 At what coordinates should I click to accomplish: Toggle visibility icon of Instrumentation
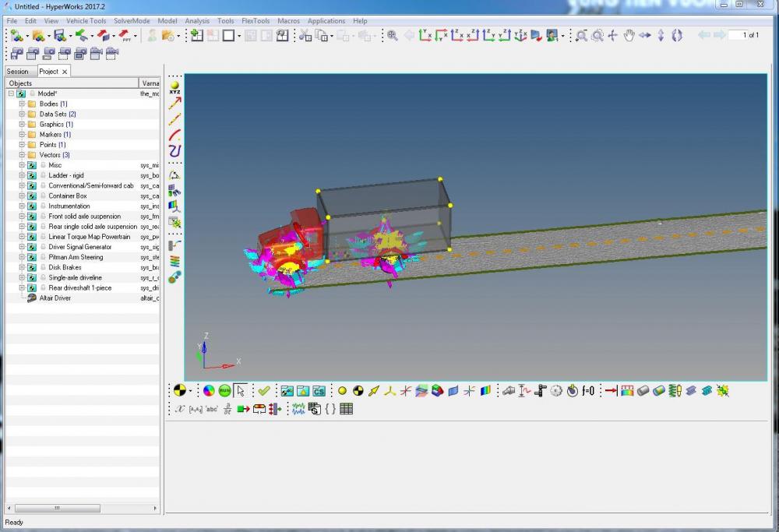(44, 206)
